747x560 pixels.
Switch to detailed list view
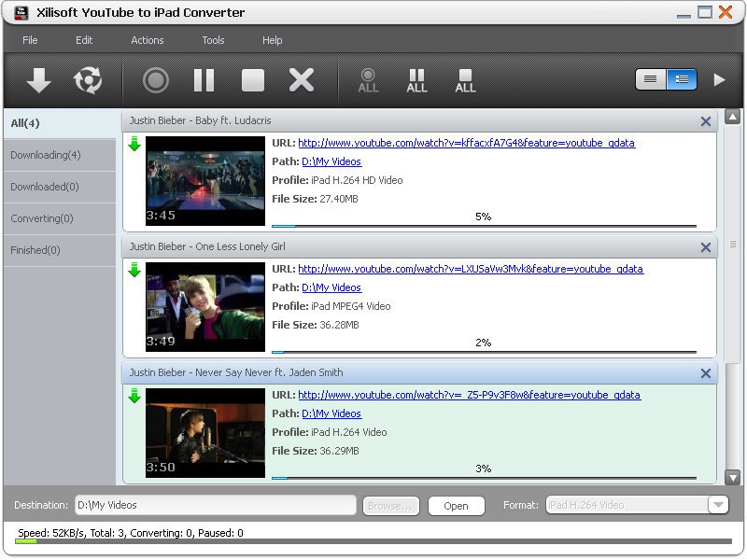click(x=682, y=79)
